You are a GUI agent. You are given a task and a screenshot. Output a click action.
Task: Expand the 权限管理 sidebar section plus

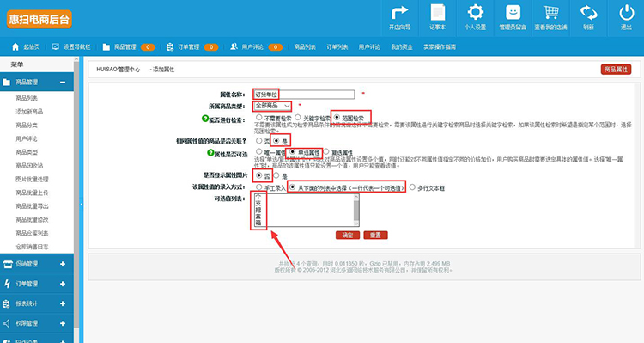tap(63, 323)
